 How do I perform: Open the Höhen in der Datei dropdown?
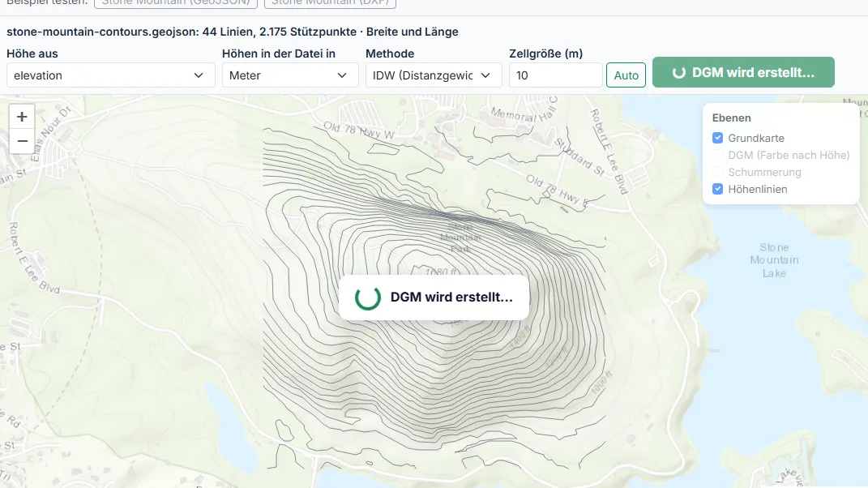click(290, 75)
